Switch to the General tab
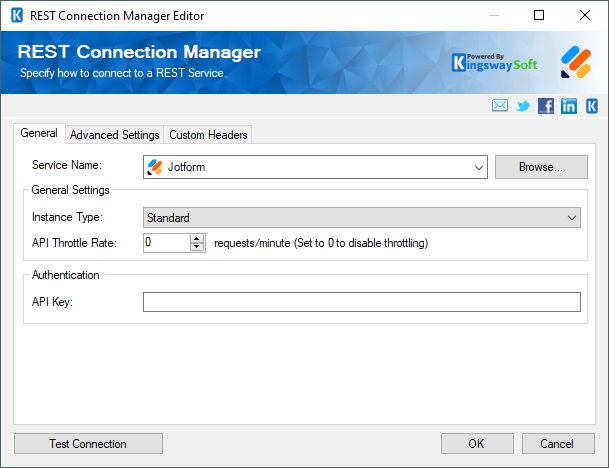The image size is (609, 468). pyautogui.click(x=39, y=133)
